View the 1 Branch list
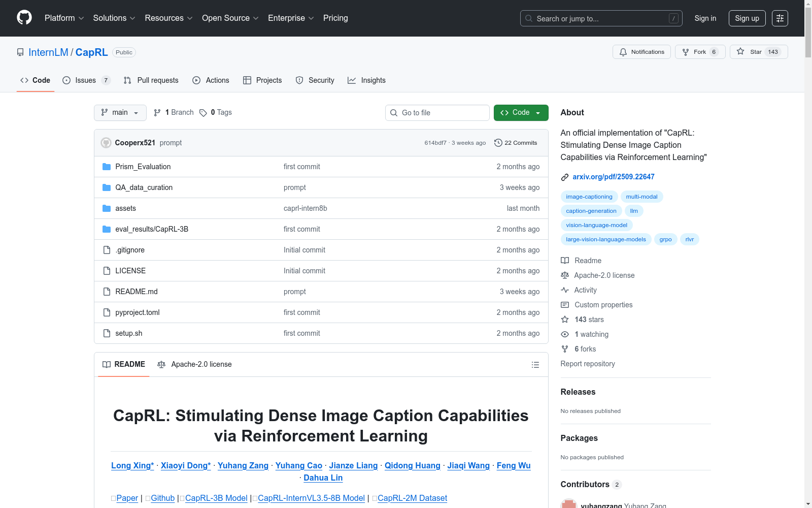The image size is (812, 508). (x=174, y=113)
